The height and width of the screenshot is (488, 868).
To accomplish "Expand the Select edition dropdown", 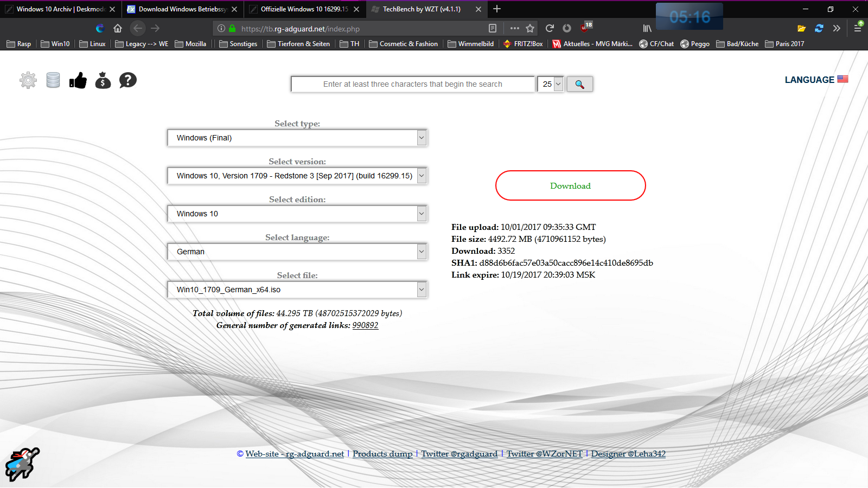I will pos(422,214).
